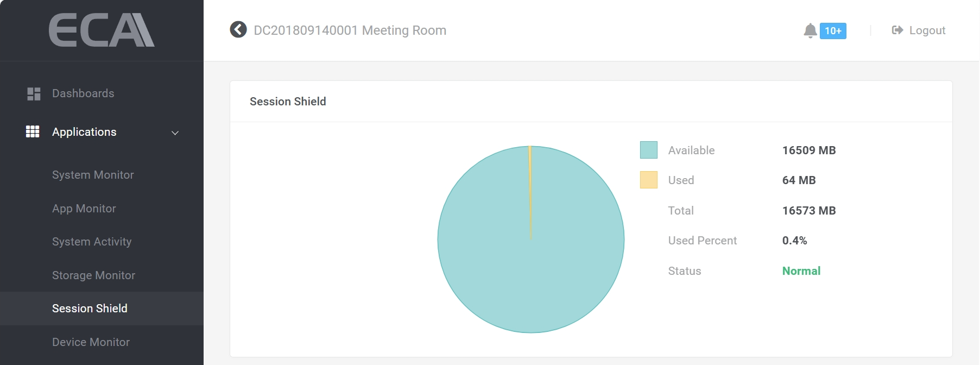Click the Used legend color swatch

(649, 180)
